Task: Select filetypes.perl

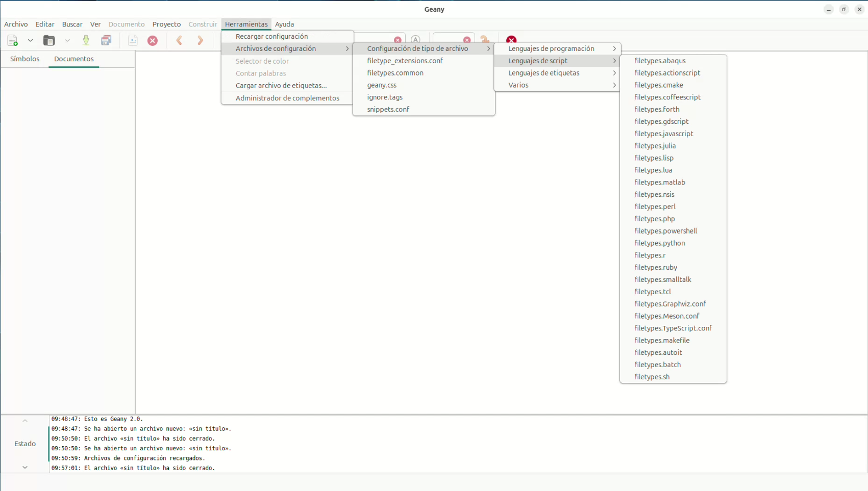Action: pyautogui.click(x=673, y=206)
